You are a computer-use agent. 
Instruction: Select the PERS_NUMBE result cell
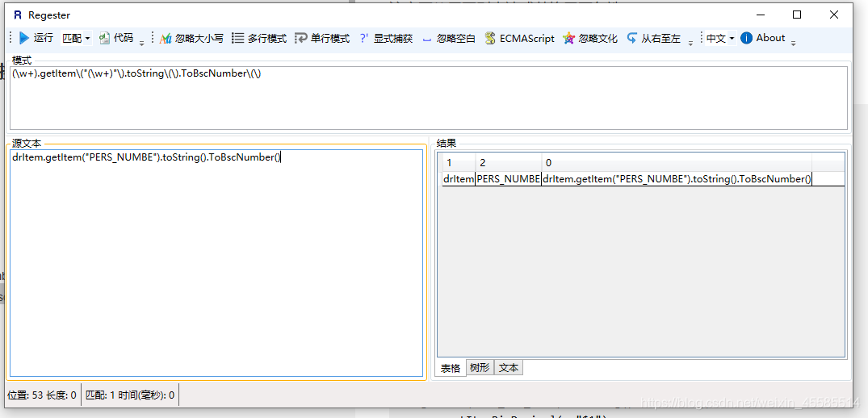tap(508, 179)
